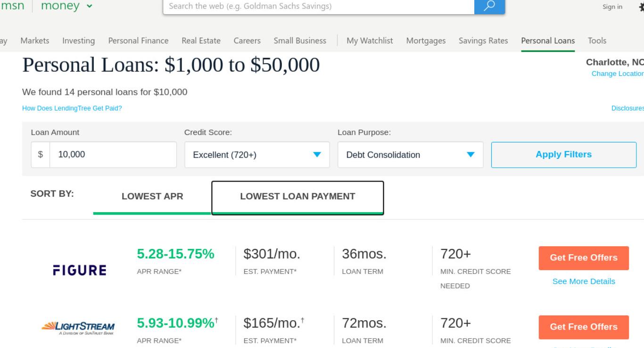Screen dimensions: 644x348
Task: Click LightStream's 5.93-10.99% APR range
Action: (x=177, y=323)
